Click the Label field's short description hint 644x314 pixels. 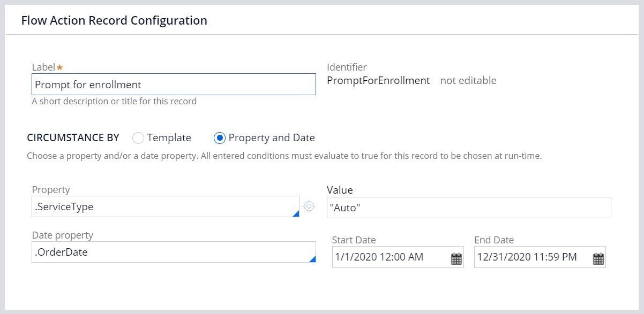[114, 101]
